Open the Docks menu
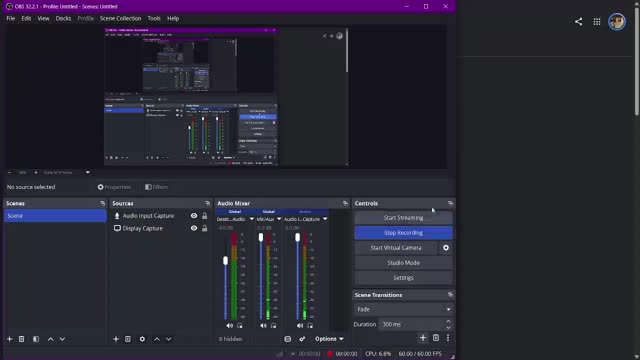The height and width of the screenshot is (360, 640). point(63,18)
